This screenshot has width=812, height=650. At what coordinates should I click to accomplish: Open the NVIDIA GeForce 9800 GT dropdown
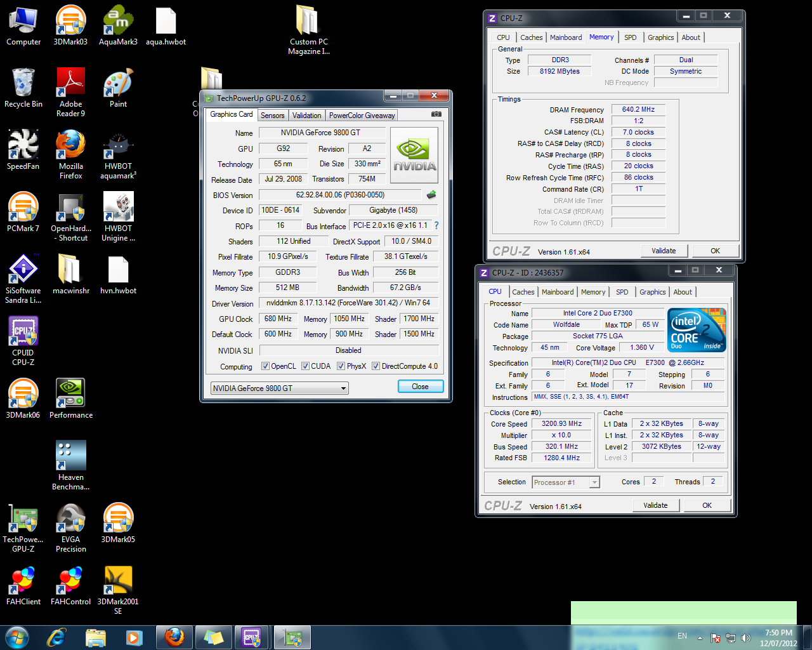(280, 388)
